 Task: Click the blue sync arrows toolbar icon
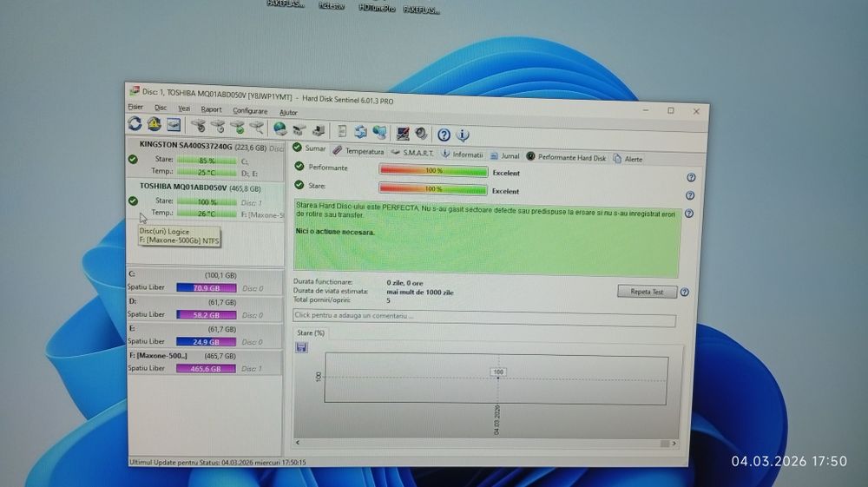[x=360, y=132]
